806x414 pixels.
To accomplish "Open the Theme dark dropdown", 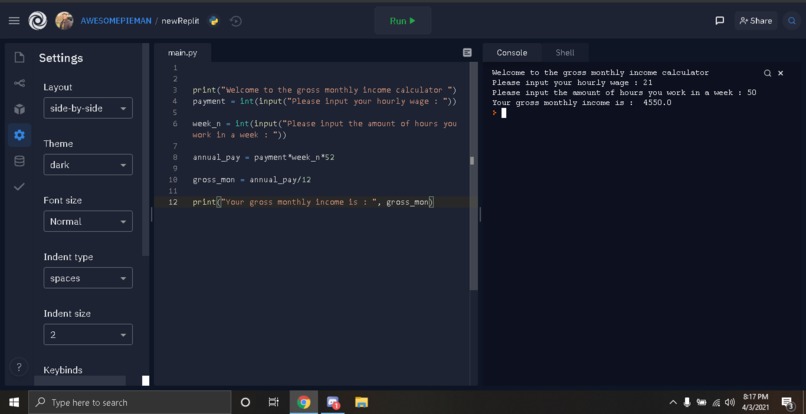I will pos(88,165).
